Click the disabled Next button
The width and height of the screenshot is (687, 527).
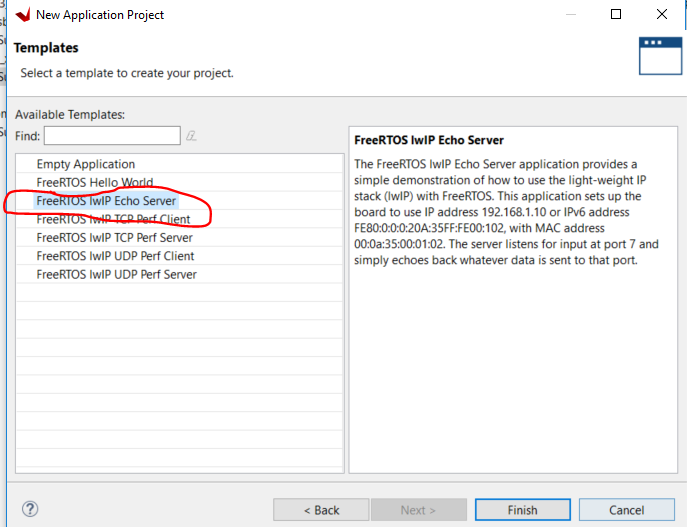(x=420, y=510)
